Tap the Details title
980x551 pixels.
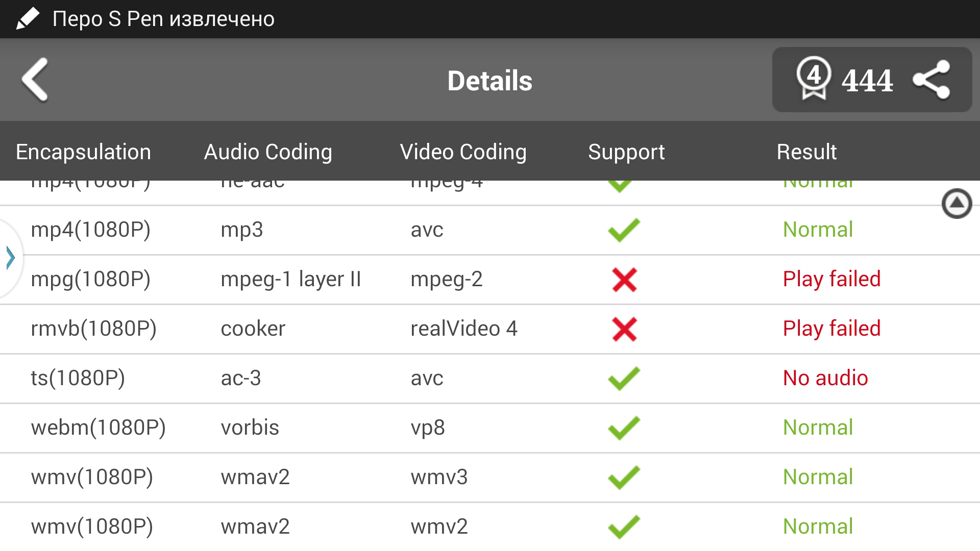point(489,81)
